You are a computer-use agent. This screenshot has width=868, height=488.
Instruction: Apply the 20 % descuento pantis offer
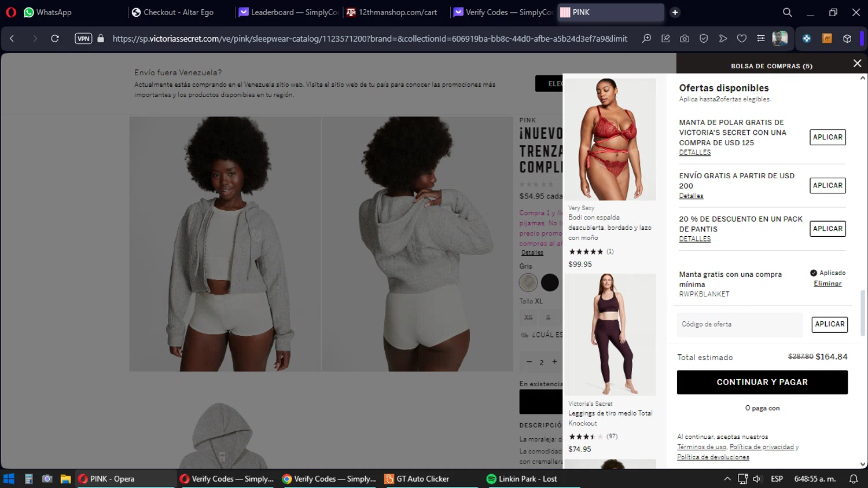(827, 229)
